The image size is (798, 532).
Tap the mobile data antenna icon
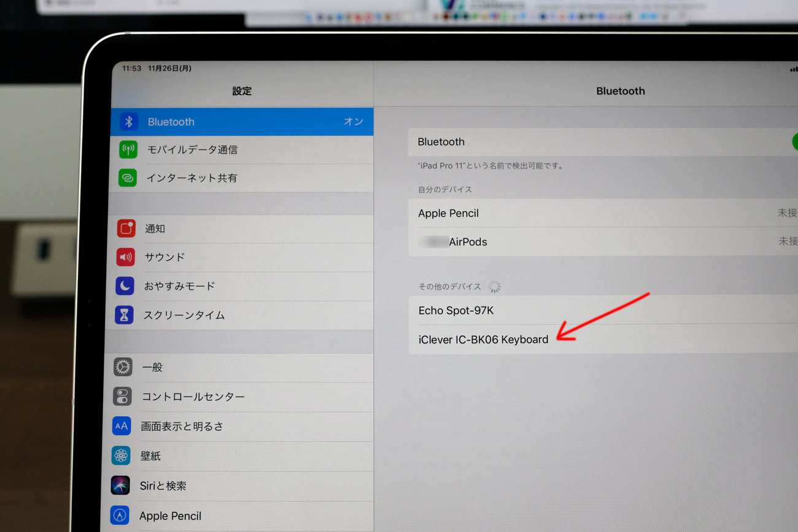pyautogui.click(x=128, y=149)
